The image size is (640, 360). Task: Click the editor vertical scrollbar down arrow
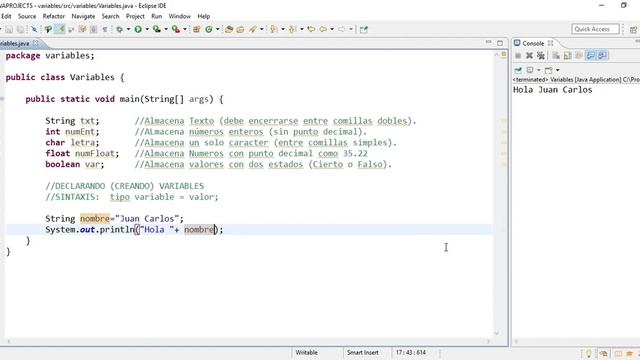[x=496, y=333]
